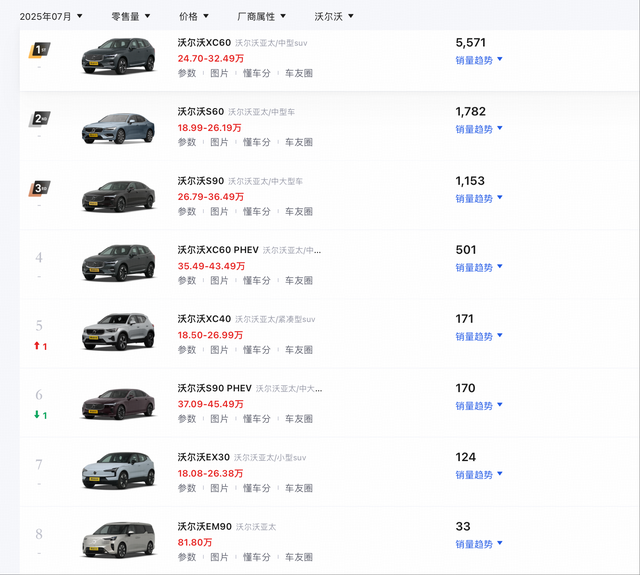Click the 18.99-26.19万 price of S60

(x=209, y=128)
